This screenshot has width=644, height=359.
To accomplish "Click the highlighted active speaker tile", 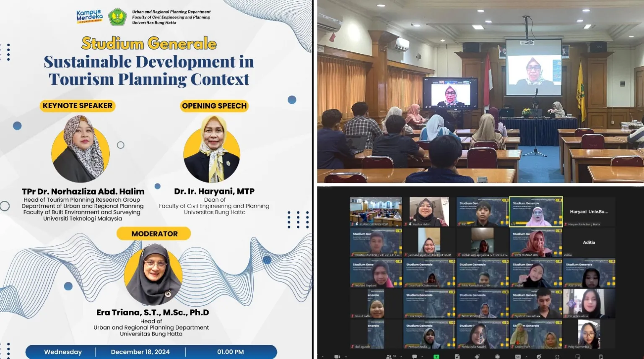I will pos(537,212).
